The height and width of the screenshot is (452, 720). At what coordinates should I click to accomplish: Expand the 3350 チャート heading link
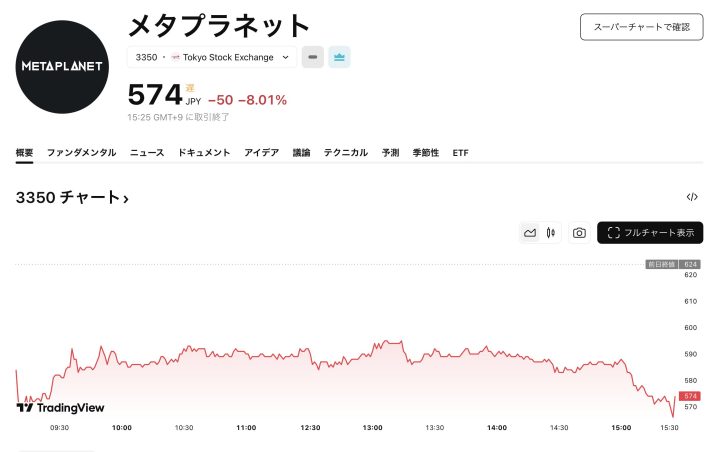click(72, 198)
